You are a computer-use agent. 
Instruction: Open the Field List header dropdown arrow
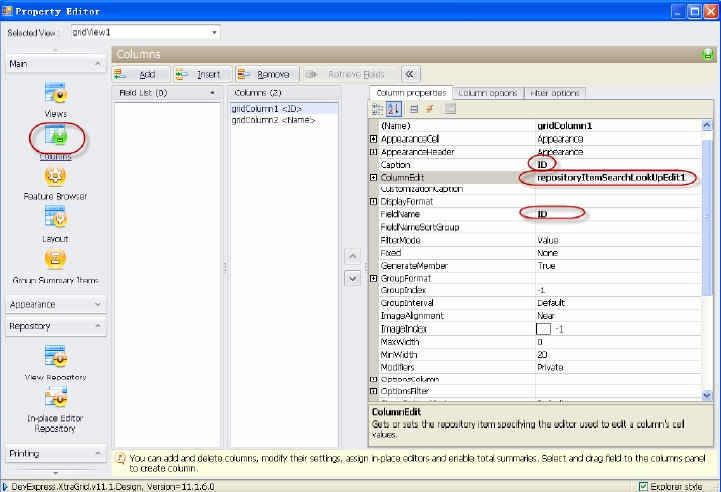coord(212,93)
